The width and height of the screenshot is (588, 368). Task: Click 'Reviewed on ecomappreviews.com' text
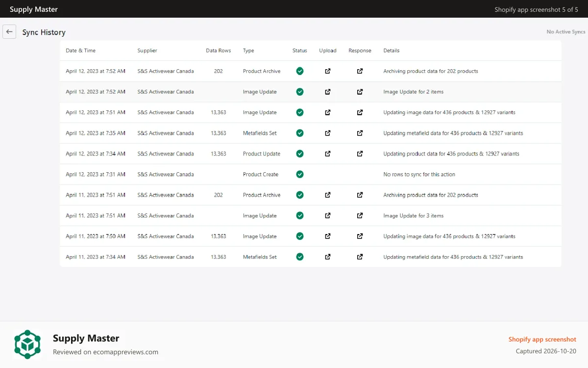(x=105, y=352)
